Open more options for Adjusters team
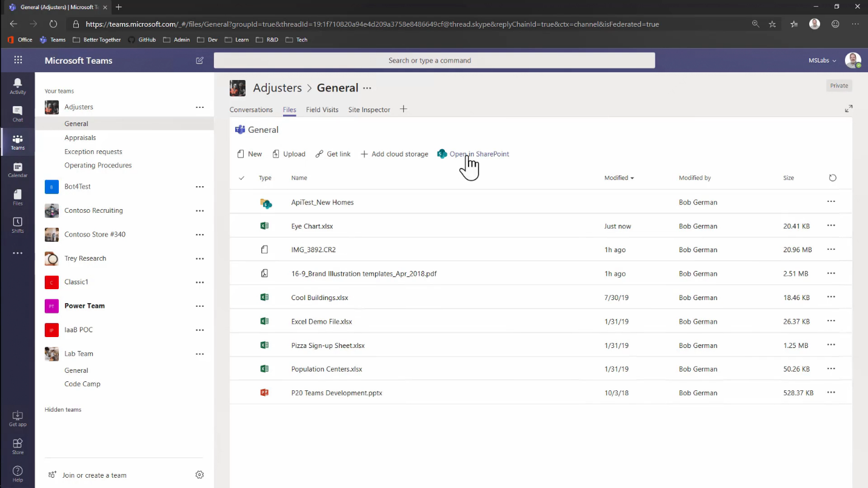The image size is (868, 488). click(x=199, y=107)
